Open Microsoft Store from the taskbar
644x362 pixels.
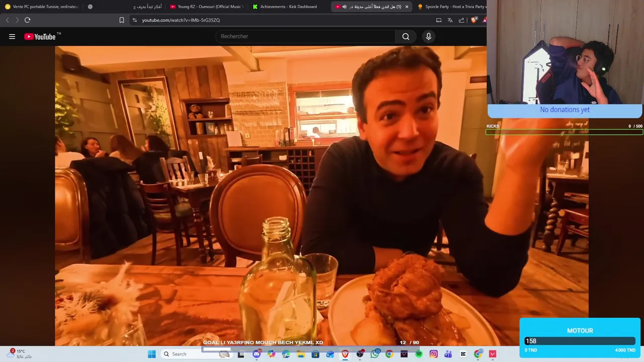click(x=315, y=354)
